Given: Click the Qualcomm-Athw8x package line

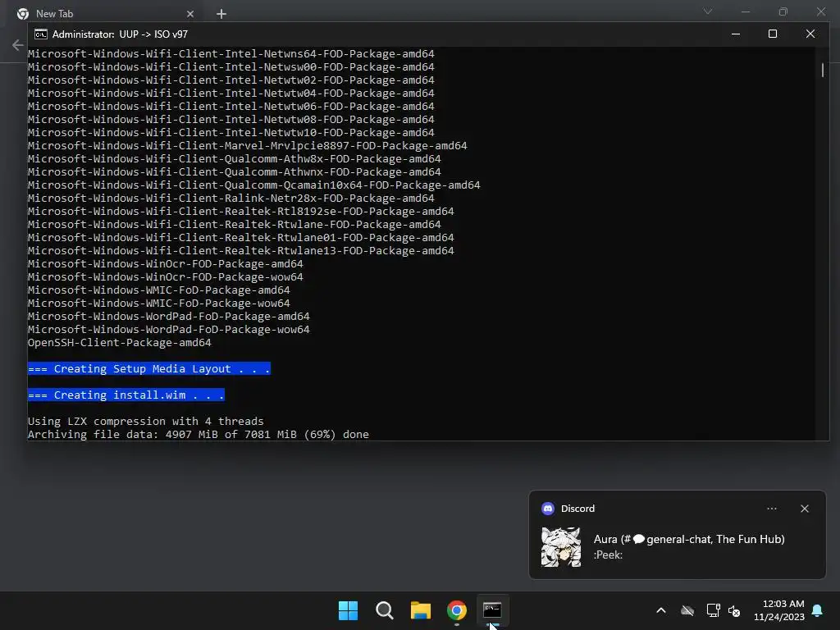Looking at the screenshot, I should click(x=234, y=158).
